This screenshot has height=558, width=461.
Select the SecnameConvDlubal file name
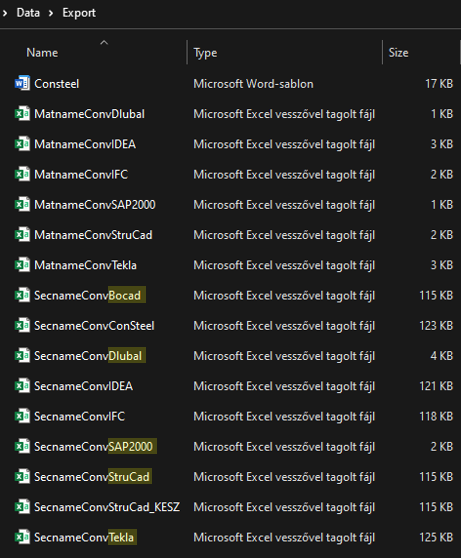tap(88, 356)
